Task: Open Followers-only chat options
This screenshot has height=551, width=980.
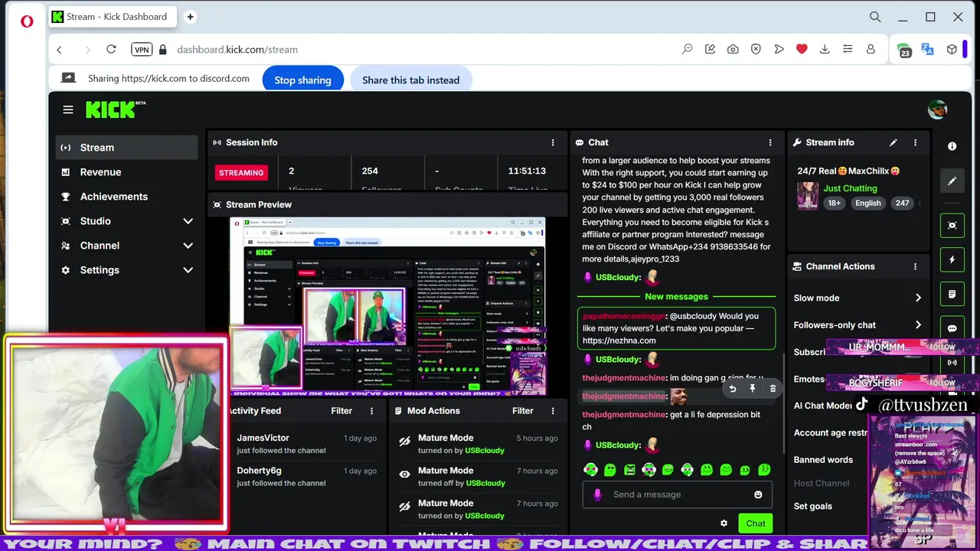Action: 857,324
